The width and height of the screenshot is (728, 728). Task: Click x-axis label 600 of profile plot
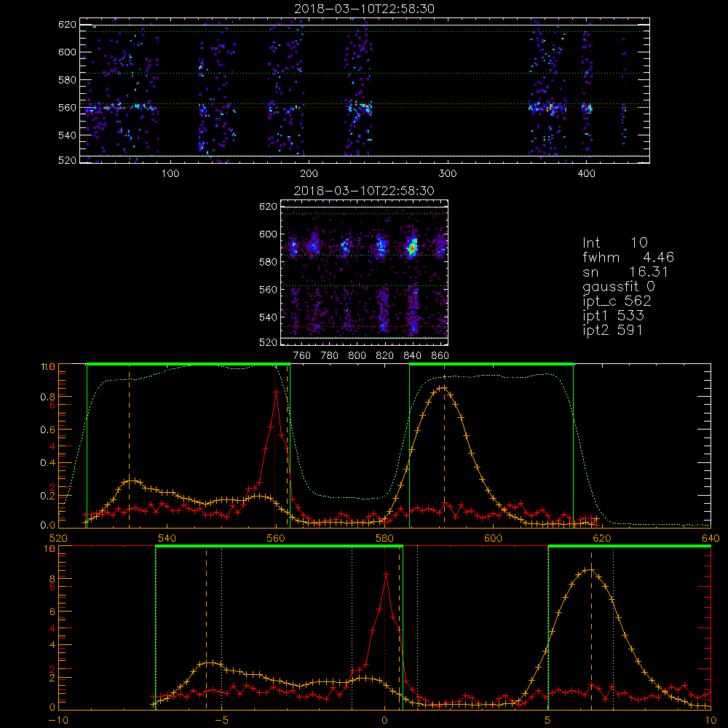493,538
